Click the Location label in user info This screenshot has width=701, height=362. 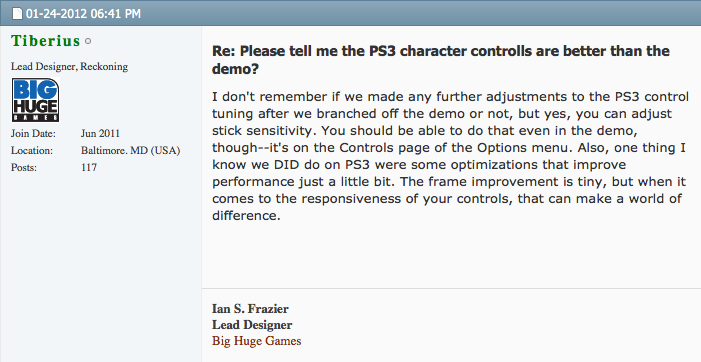click(32, 151)
